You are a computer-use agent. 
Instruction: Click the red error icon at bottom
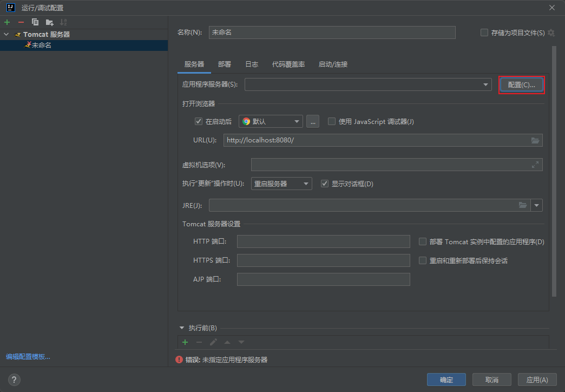[x=179, y=360]
